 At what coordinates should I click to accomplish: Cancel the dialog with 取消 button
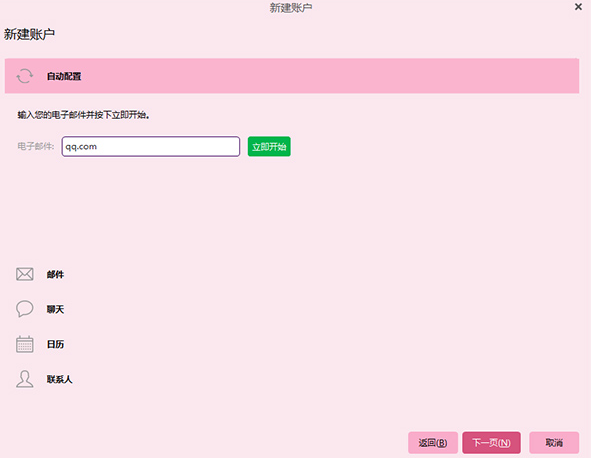[x=554, y=443]
